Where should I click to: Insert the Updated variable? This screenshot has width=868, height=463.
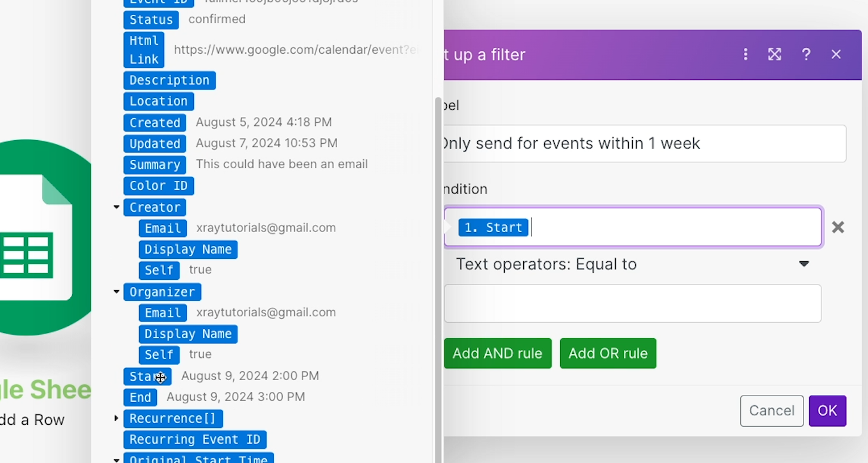tap(155, 144)
